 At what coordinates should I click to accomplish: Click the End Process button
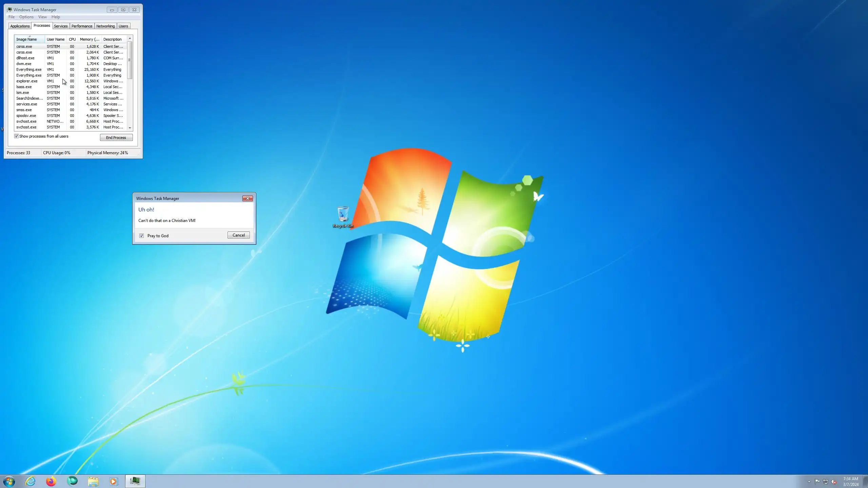[x=116, y=138]
